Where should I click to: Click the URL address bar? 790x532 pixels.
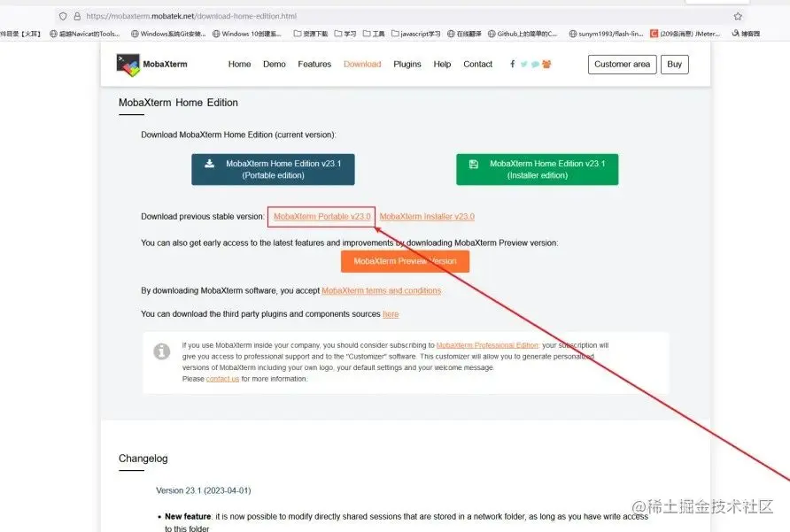pos(398,16)
